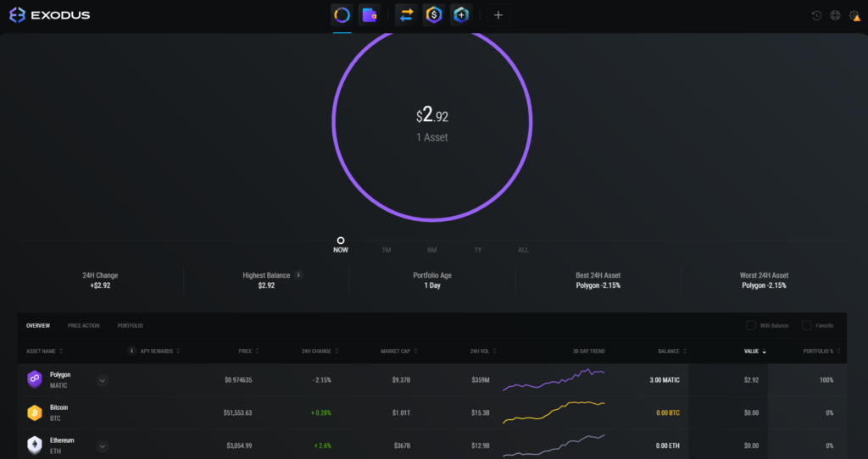This screenshot has height=459, width=868.
Task: Open the Portfolio ring icon tab
Action: [x=342, y=15]
